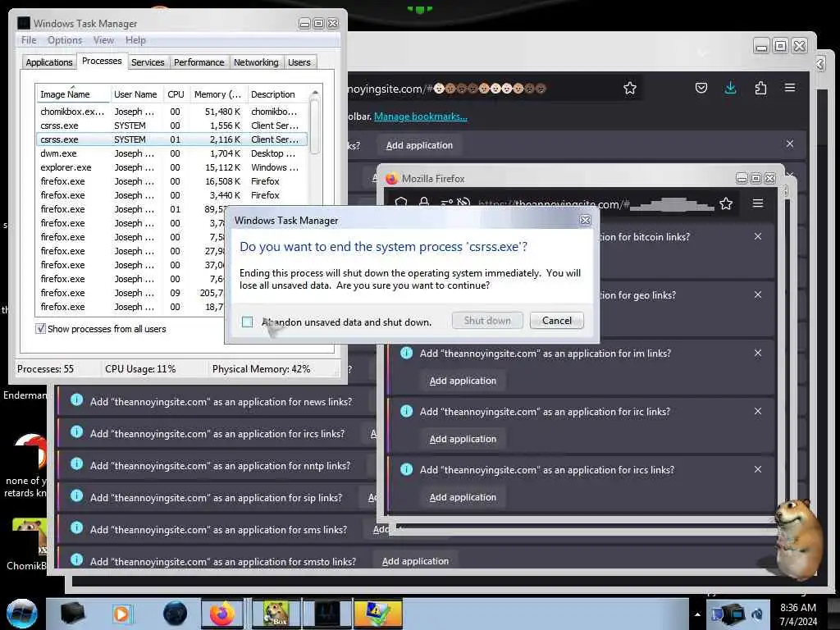
Task: Click the large Firefox address bar URL
Action: coord(447,89)
